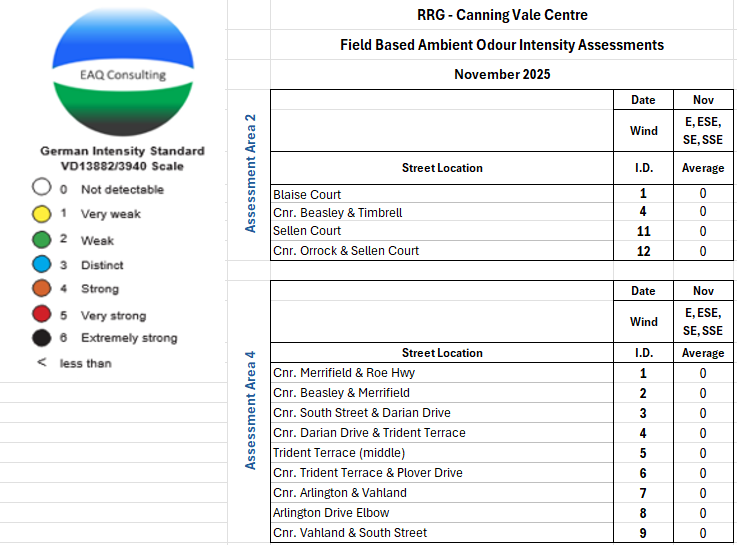Select the 'Assessment Area 2' vertical label
Viewport: 737px width, 545px height.
(x=251, y=174)
